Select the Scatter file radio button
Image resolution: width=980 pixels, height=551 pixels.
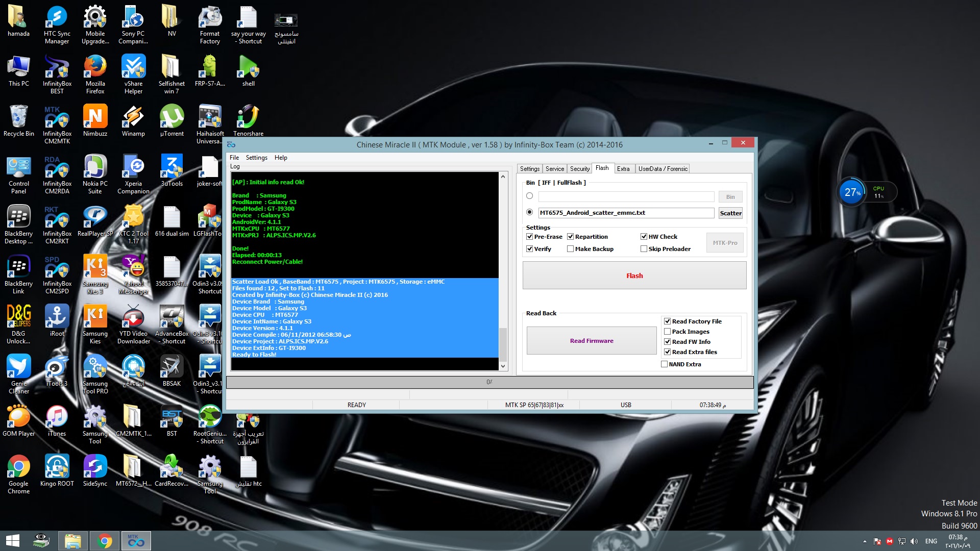coord(529,212)
